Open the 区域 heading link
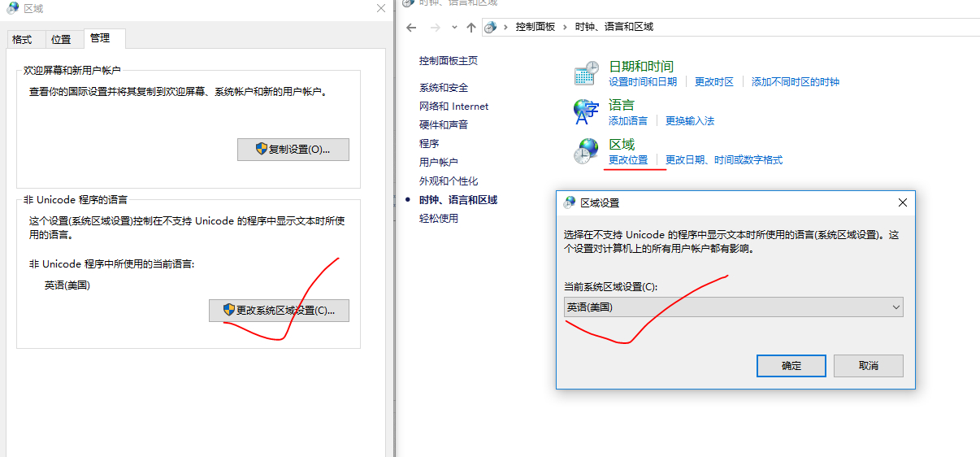 [x=622, y=145]
